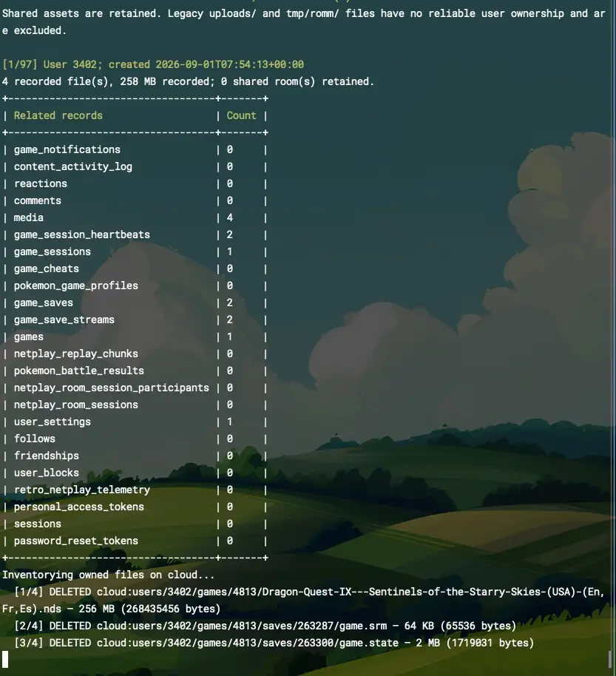Click the password_reset_tokens row
The image size is (616, 676).
point(135,541)
